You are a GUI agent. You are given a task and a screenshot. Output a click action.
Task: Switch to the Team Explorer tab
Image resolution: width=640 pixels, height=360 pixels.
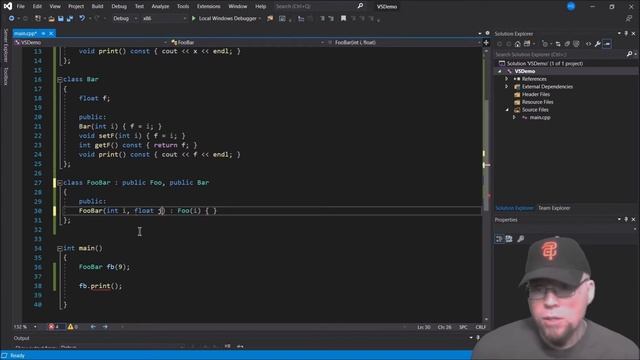pos(554,208)
